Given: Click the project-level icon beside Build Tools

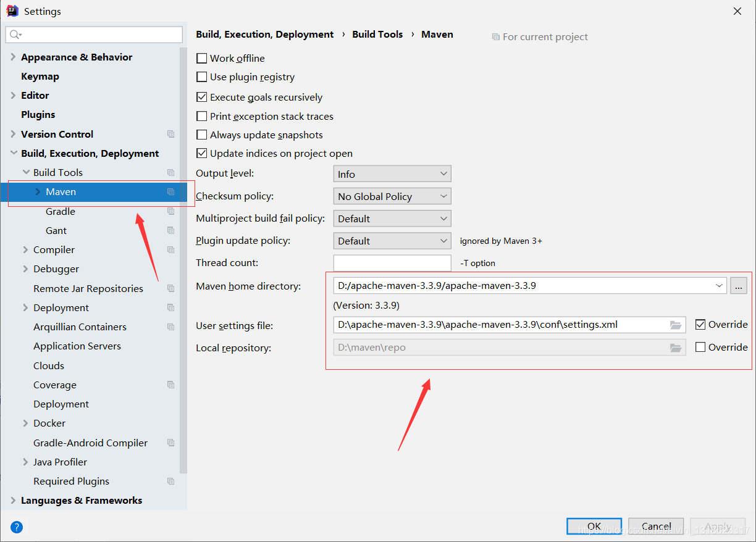Looking at the screenshot, I should tap(171, 172).
